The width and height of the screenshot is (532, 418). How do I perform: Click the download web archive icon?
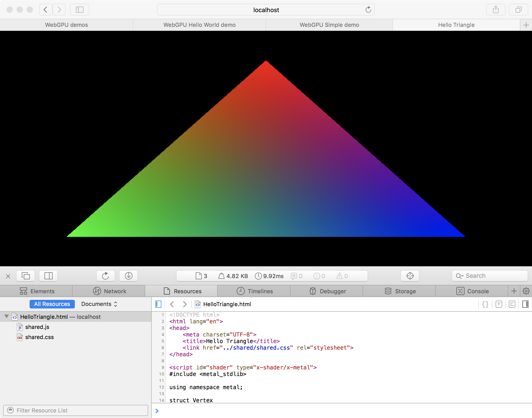128,276
